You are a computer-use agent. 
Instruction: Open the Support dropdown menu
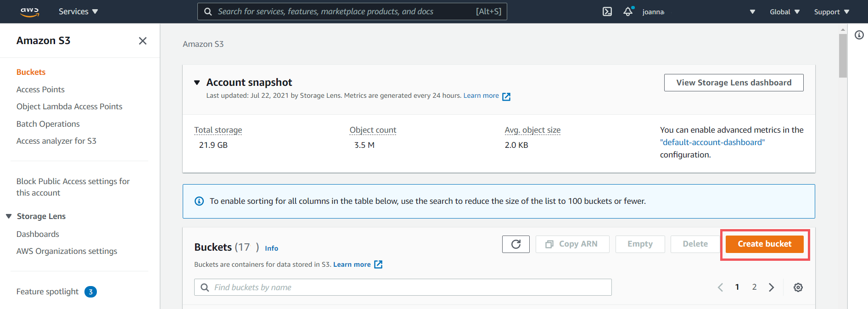[x=831, y=12]
